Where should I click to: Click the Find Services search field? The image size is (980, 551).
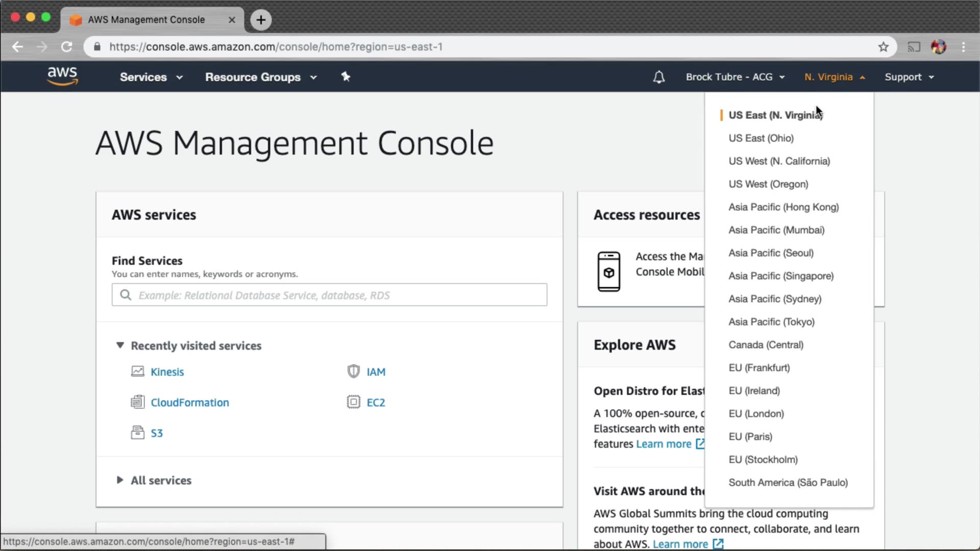coord(329,295)
